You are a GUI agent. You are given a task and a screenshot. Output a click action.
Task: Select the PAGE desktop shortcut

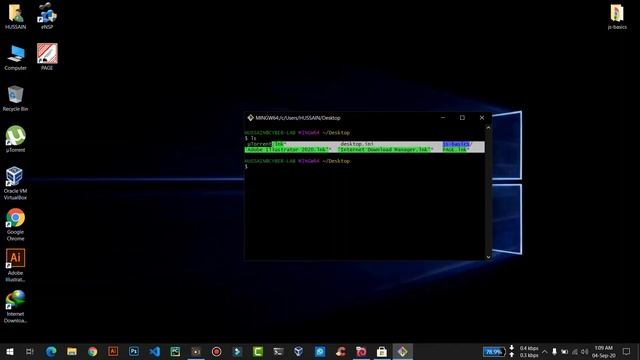click(47, 57)
